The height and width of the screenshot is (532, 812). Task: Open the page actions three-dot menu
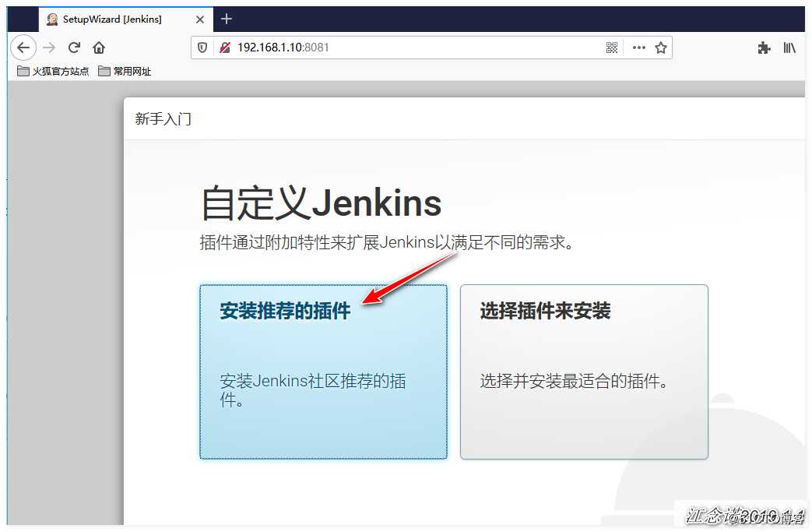639,48
